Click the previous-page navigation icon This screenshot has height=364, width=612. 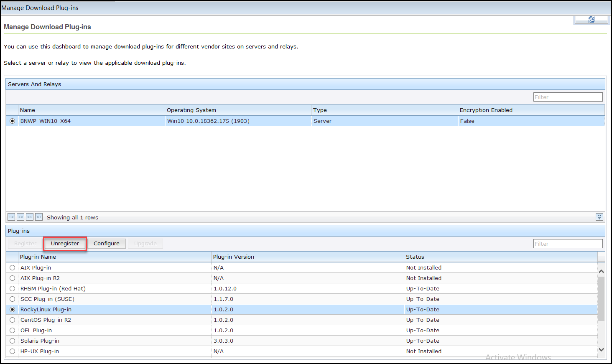coord(20,217)
